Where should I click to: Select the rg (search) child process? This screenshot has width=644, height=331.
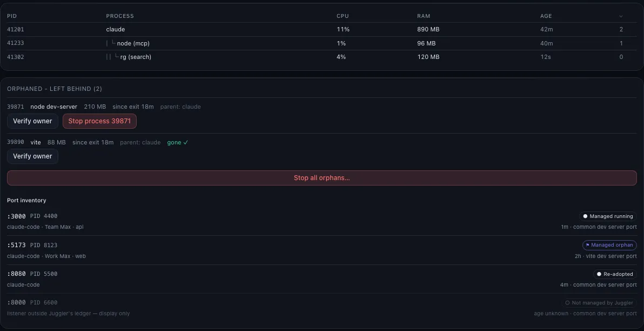point(136,57)
